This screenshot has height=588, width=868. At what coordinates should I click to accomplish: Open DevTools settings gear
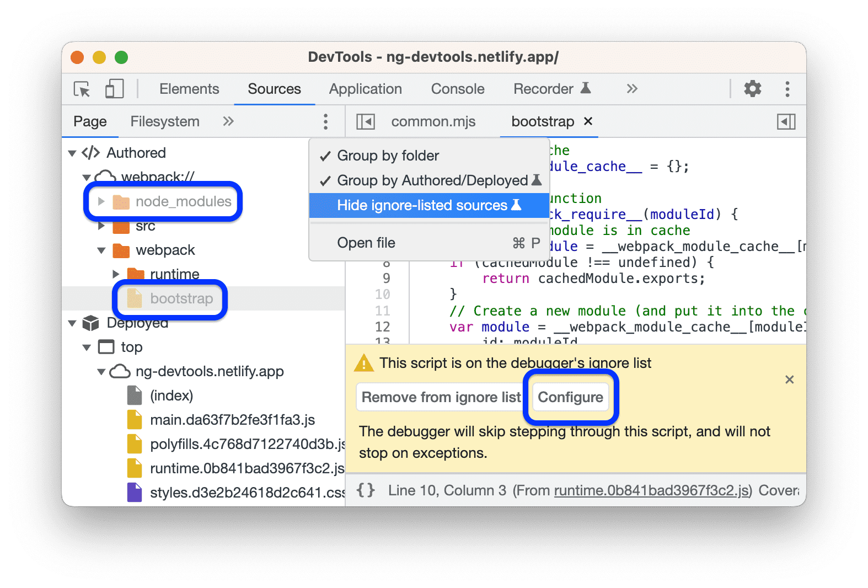coord(752,89)
